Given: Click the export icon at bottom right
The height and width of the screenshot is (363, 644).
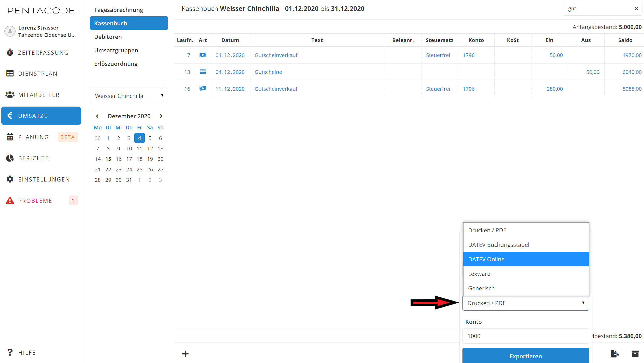Looking at the screenshot, I should [x=615, y=354].
